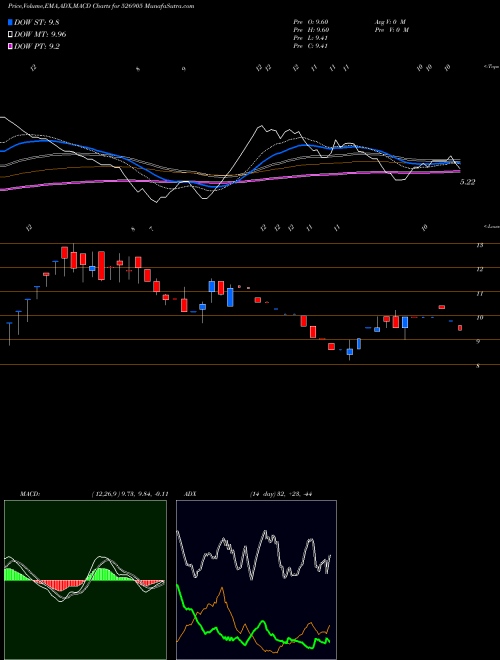
Task: Click the 'ADX' panel heading
Action: click(x=190, y=494)
